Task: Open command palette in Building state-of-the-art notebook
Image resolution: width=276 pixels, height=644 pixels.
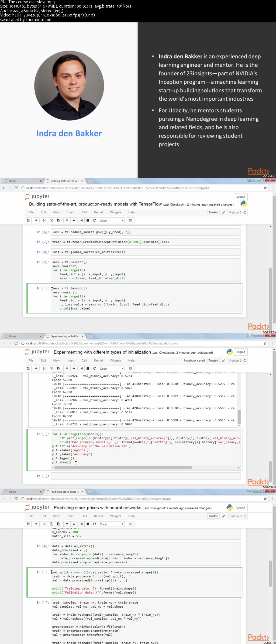Action: click(131, 220)
